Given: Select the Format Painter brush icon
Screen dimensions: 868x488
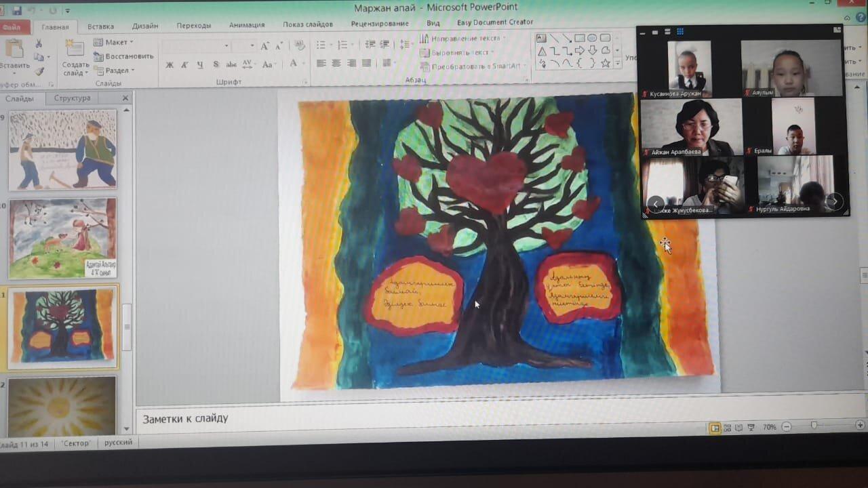Looking at the screenshot, I should 39,71.
